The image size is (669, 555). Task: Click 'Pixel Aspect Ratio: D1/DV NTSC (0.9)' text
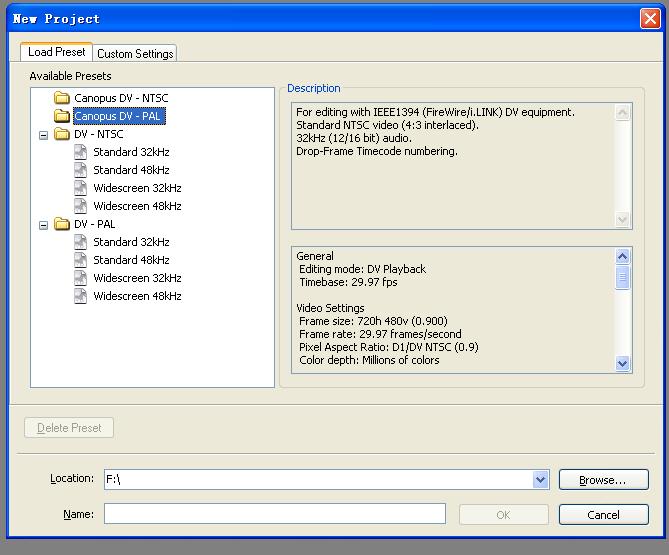389,347
